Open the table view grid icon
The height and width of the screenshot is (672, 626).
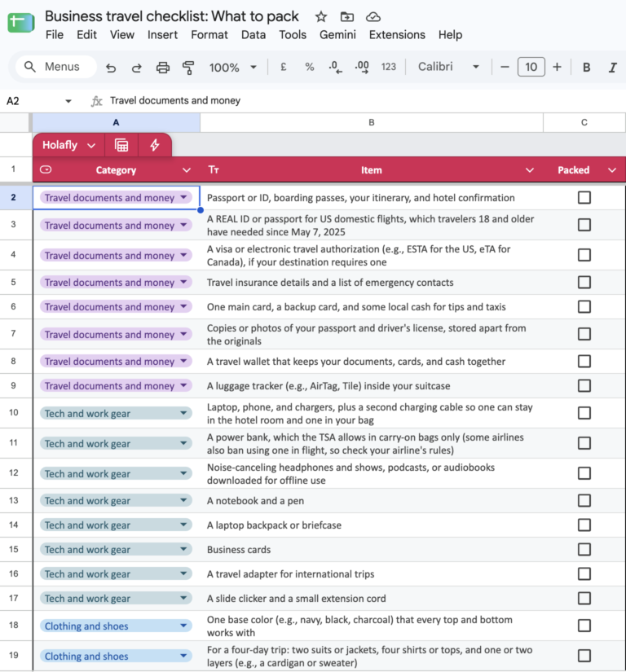coord(121,145)
